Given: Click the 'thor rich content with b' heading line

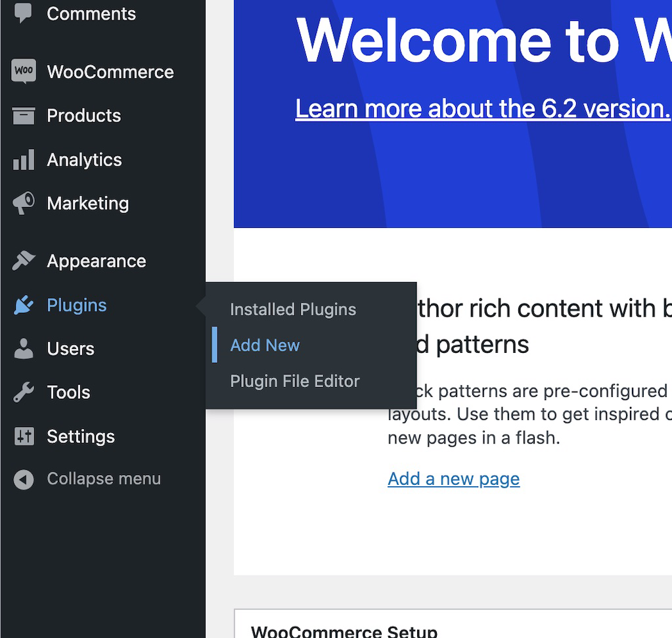Looking at the screenshot, I should coord(545,309).
